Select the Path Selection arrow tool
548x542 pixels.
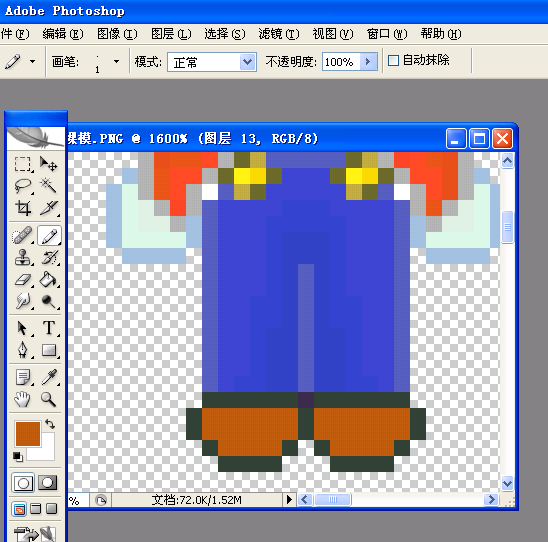pyautogui.click(x=23, y=328)
